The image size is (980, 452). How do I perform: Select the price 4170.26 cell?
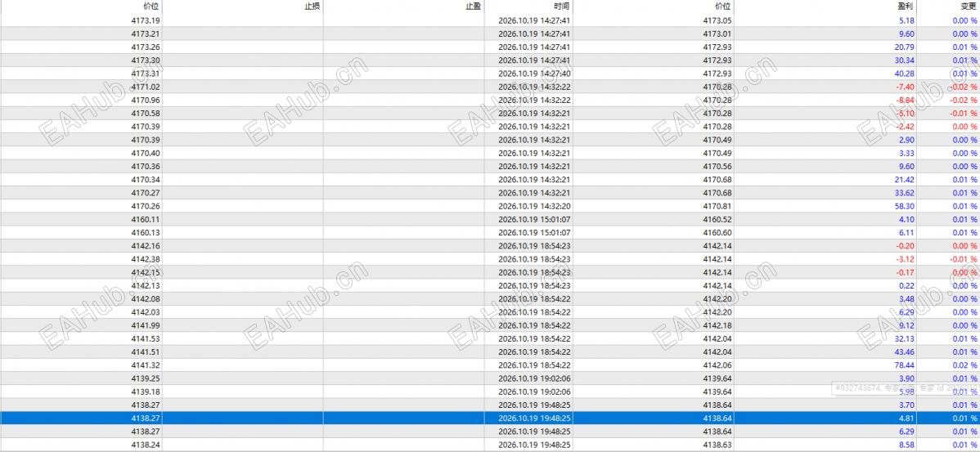(x=145, y=206)
